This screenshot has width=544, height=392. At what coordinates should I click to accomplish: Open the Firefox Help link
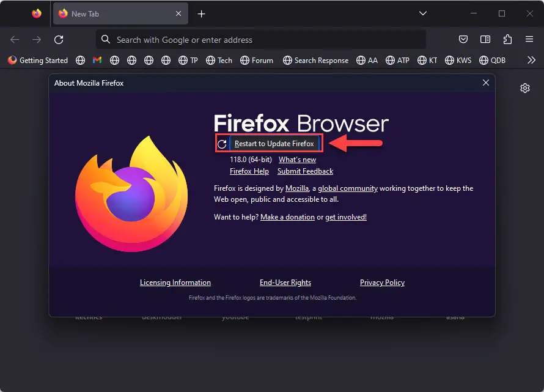point(249,171)
